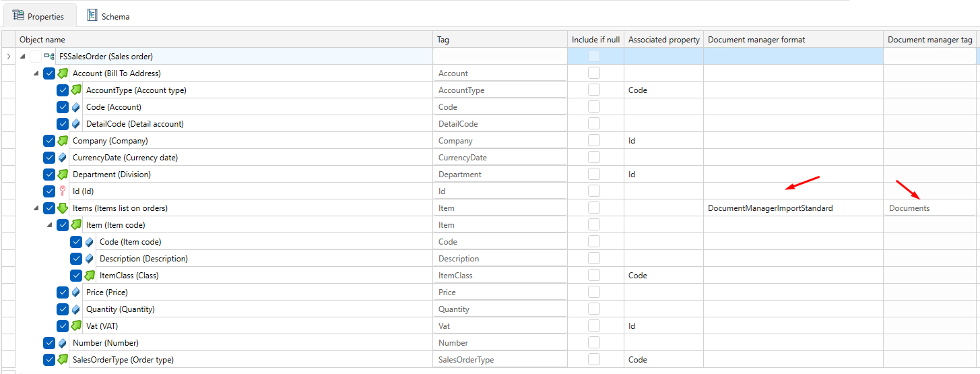Click the green arrow icon of Item (Item code)

pos(76,224)
